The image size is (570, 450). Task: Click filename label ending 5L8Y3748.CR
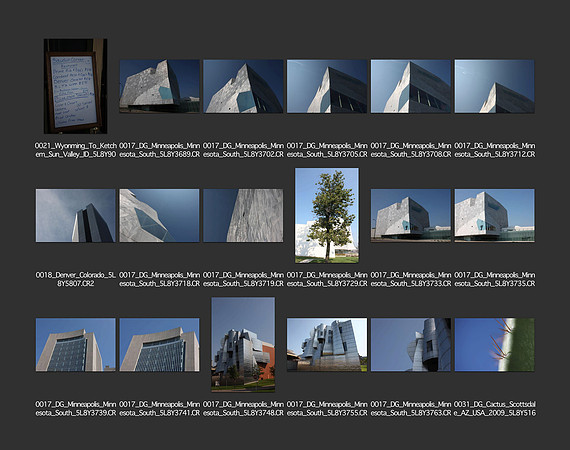243,408
